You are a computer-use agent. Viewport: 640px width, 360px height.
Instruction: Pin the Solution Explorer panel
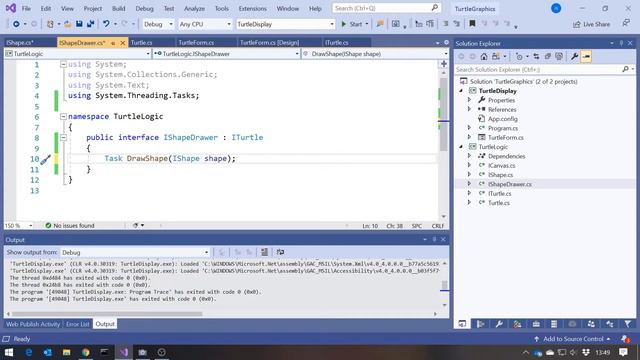tap(621, 43)
